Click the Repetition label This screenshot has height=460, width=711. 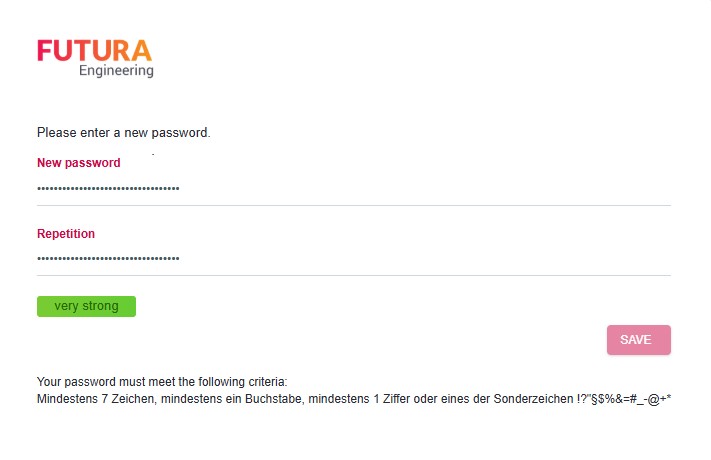pyautogui.click(x=66, y=234)
